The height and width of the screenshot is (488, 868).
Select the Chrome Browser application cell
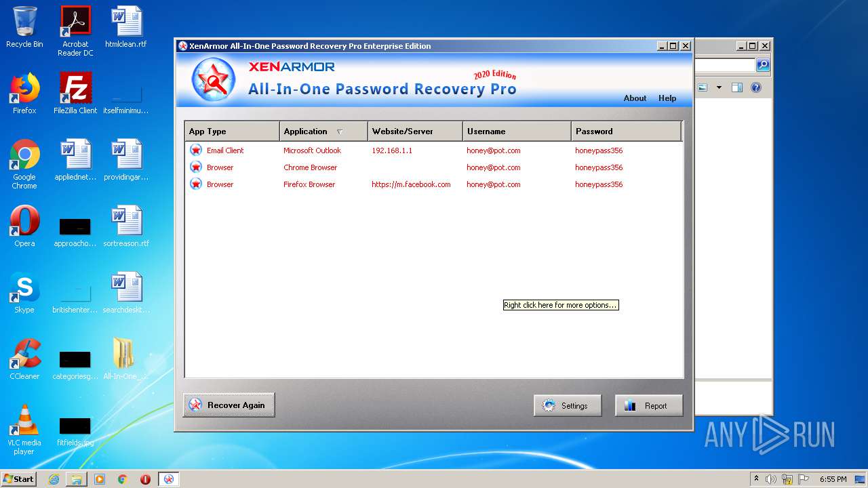tap(310, 167)
